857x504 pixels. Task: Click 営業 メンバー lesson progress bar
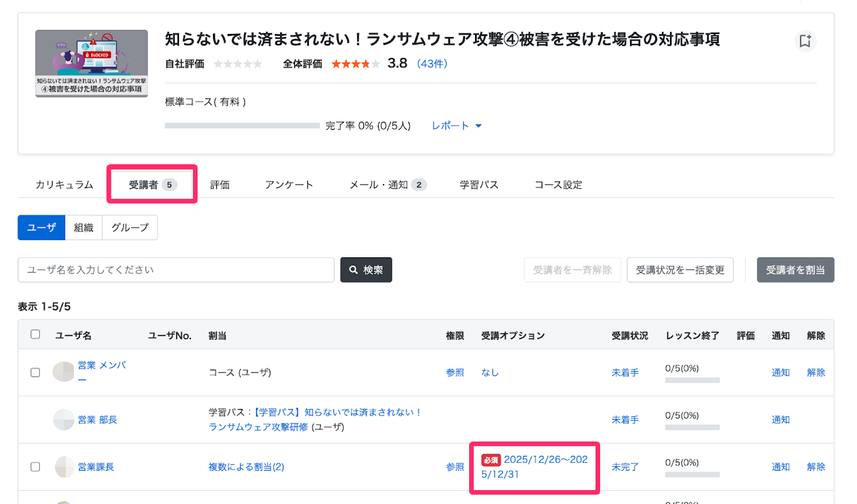(x=693, y=380)
